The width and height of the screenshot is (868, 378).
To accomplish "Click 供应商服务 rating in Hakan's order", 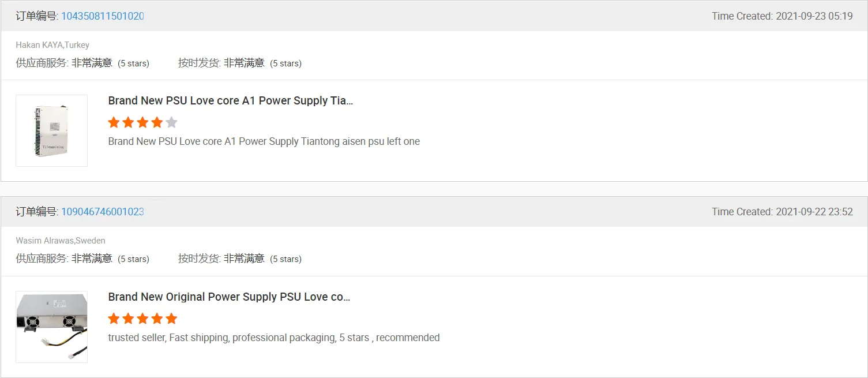I will click(82, 63).
